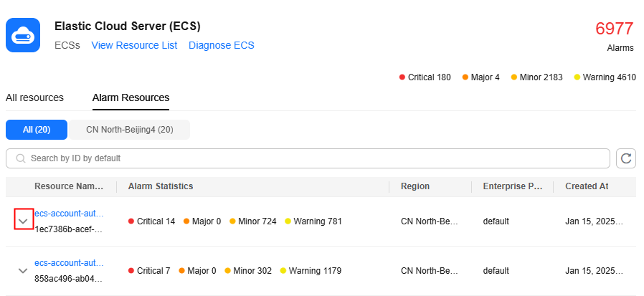Click the 6977 alarms total count

(615, 29)
